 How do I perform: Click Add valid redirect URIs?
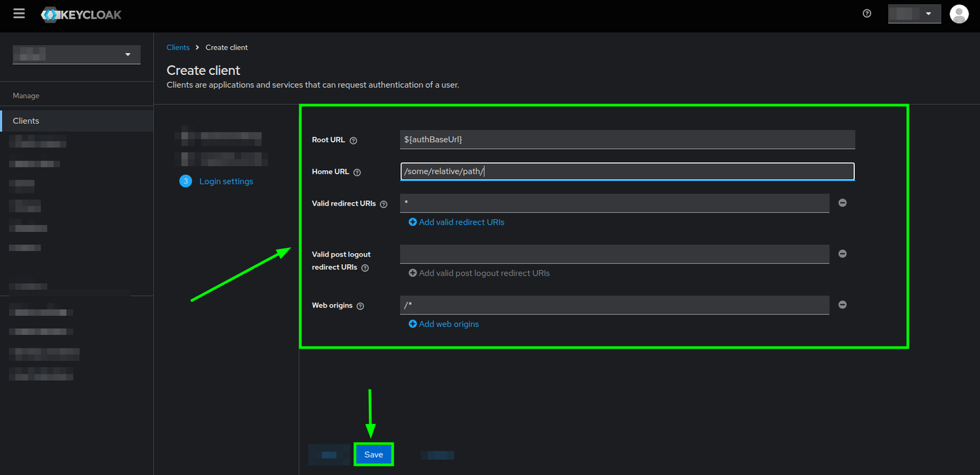[x=456, y=222]
